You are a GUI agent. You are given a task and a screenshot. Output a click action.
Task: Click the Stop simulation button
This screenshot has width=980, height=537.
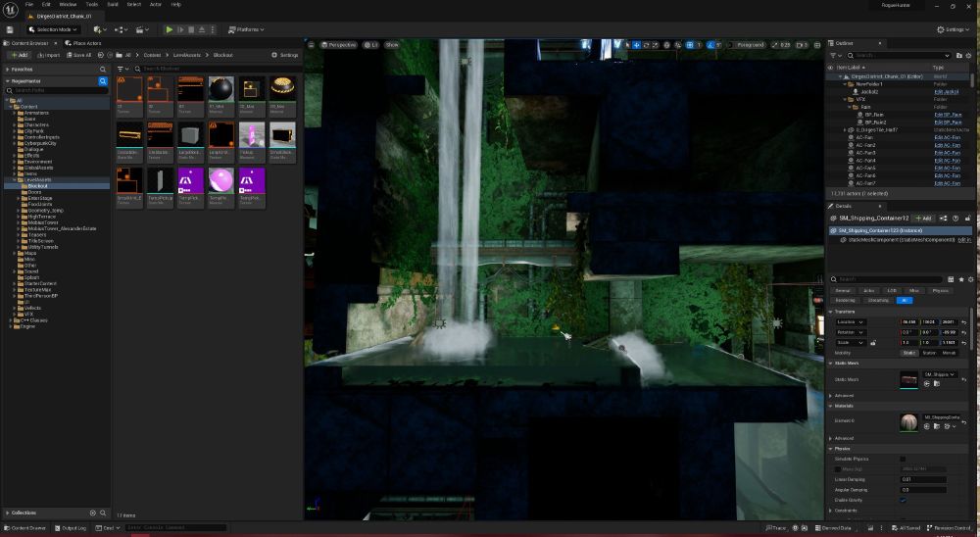(191, 29)
